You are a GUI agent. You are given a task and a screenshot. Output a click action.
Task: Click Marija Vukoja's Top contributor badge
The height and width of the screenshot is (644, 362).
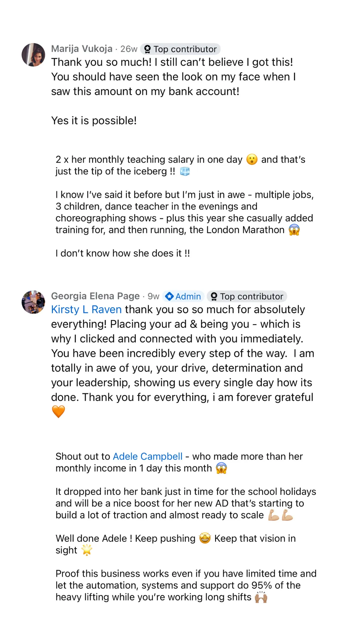pos(180,49)
